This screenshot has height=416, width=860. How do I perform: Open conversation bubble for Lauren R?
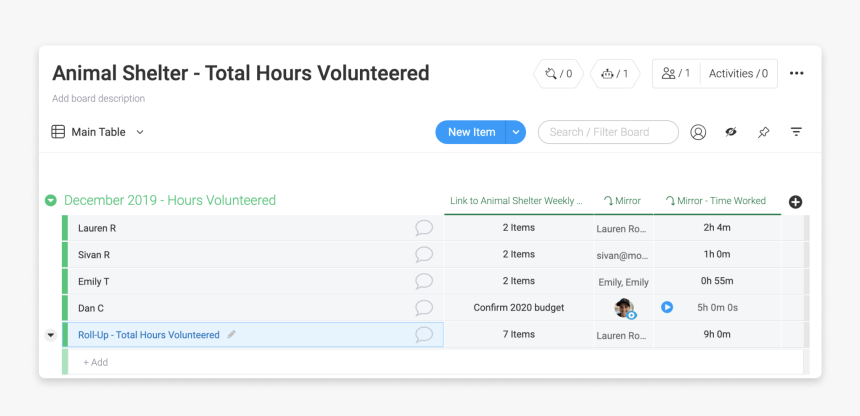pyautogui.click(x=424, y=228)
